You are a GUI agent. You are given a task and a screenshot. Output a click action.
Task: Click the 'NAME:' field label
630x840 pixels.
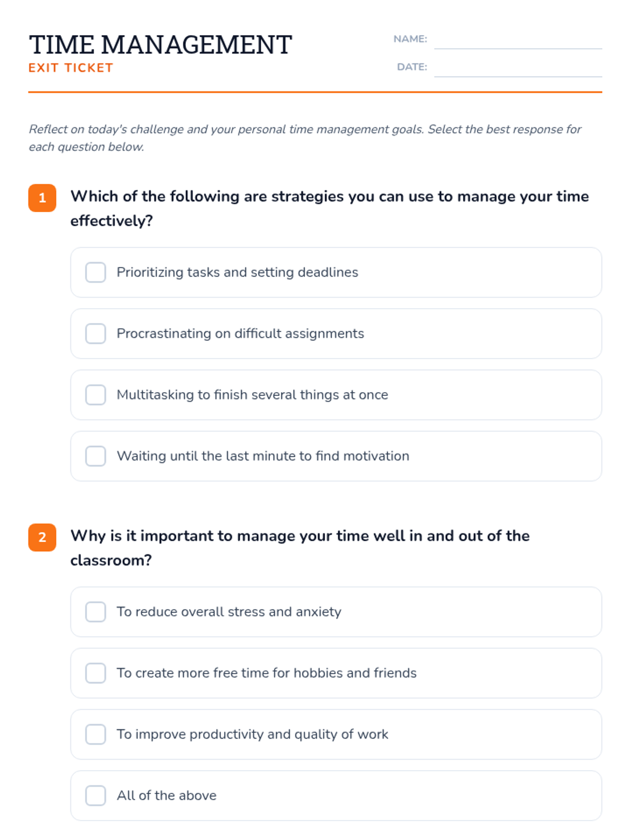pos(410,39)
